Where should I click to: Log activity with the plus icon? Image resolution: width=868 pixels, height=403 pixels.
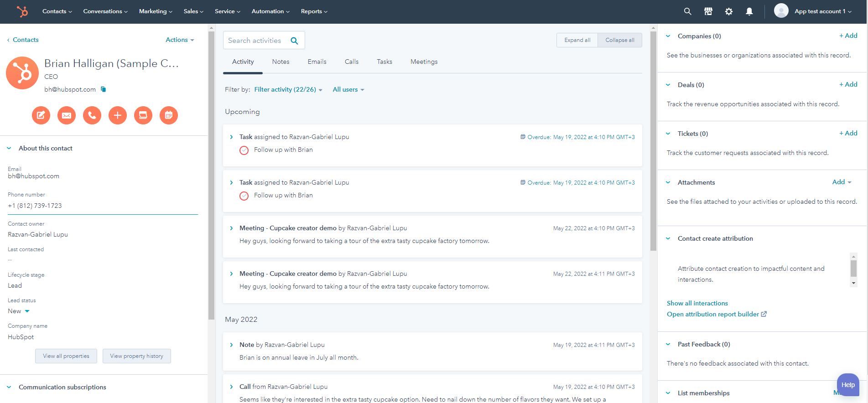118,115
